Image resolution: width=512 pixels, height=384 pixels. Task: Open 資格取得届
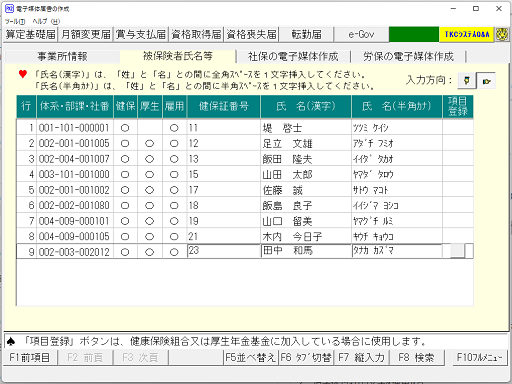pos(196,34)
